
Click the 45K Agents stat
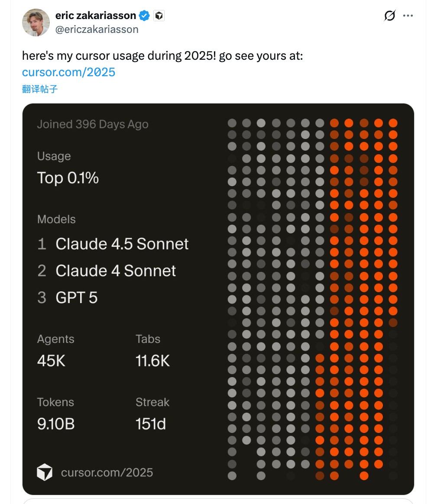coord(51,361)
